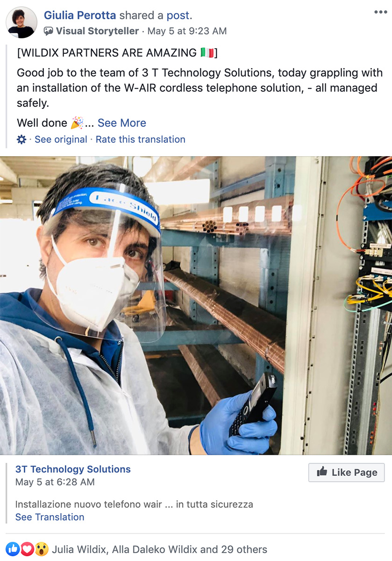
Task: Click See Translation under the original post
Action: 50,517
